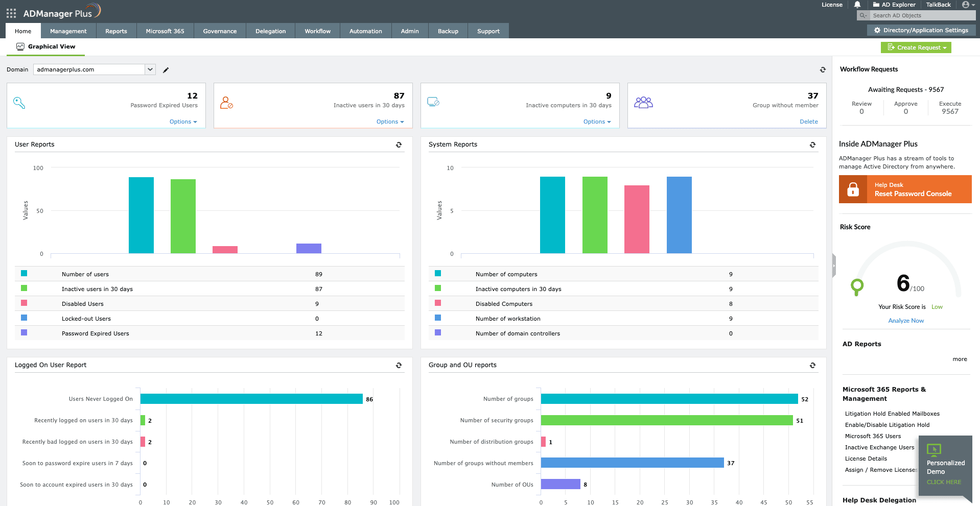Expand the domain selection dropdown

click(x=150, y=69)
